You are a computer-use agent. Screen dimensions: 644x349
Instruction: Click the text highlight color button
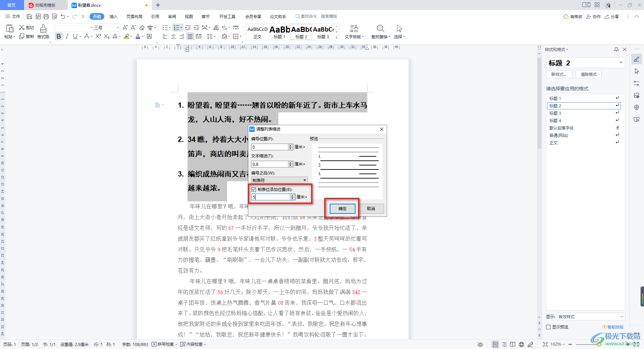[126, 36]
